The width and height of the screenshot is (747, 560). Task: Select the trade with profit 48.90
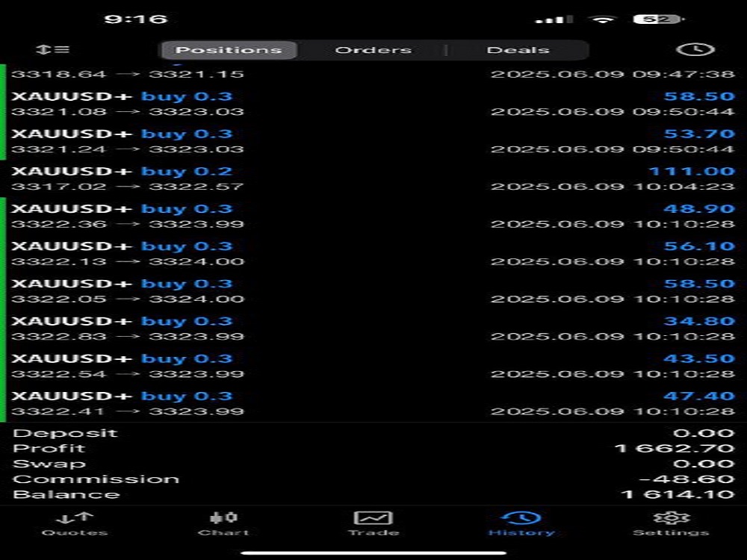[373, 217]
